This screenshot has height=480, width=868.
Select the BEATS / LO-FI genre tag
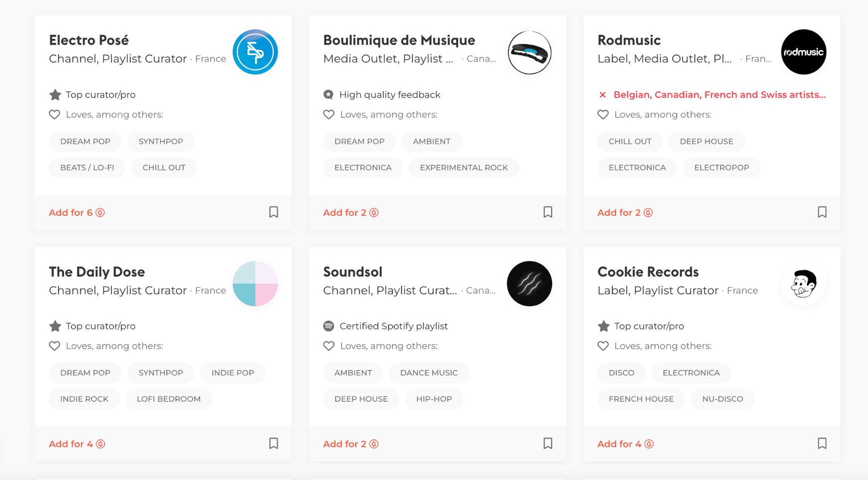pos(87,167)
